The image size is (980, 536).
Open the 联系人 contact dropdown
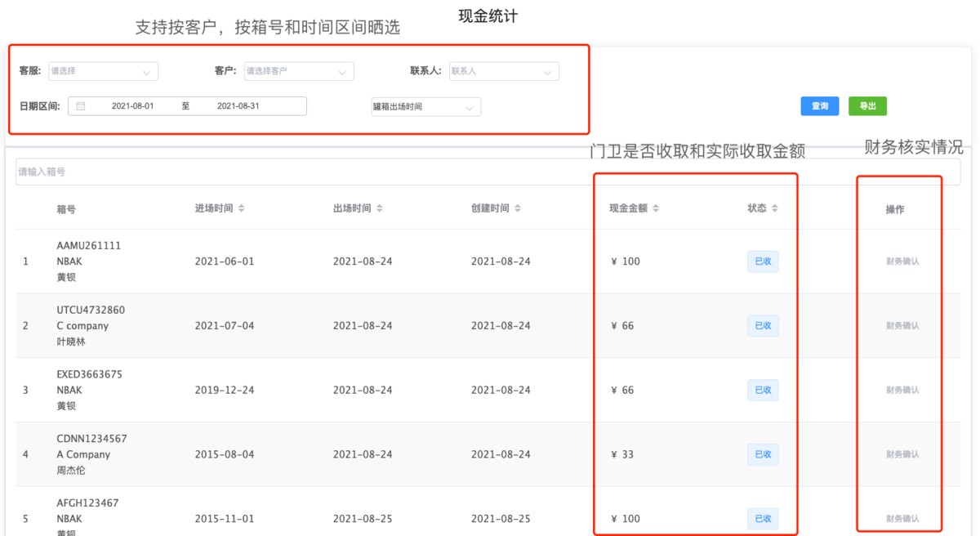(504, 71)
